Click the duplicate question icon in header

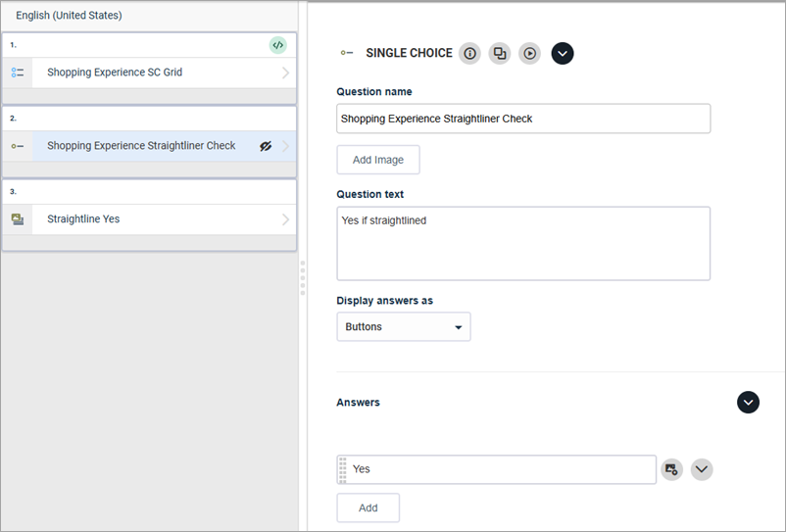[x=500, y=53]
